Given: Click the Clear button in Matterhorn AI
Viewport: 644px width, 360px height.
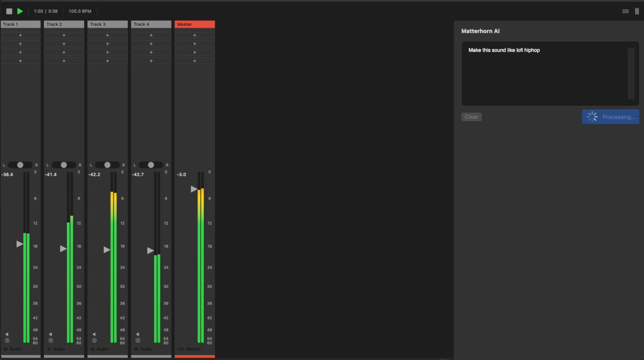Looking at the screenshot, I should point(472,117).
